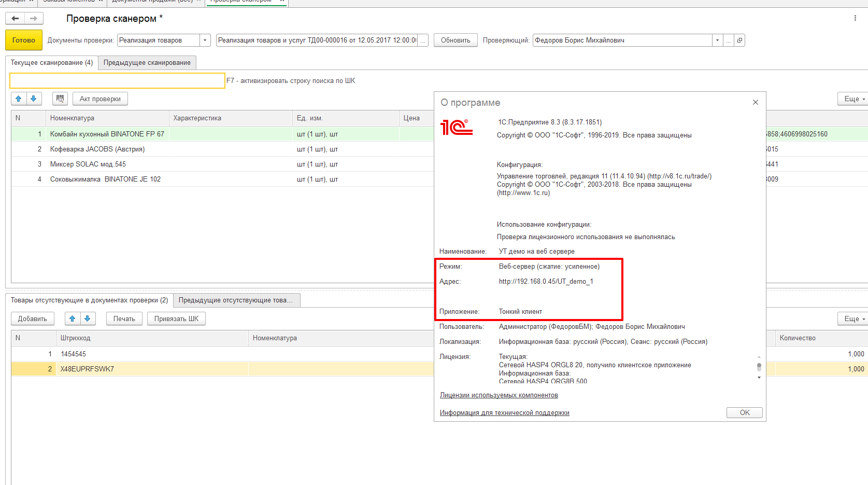
Task: Move row down in current scanning table
Action: (x=34, y=99)
